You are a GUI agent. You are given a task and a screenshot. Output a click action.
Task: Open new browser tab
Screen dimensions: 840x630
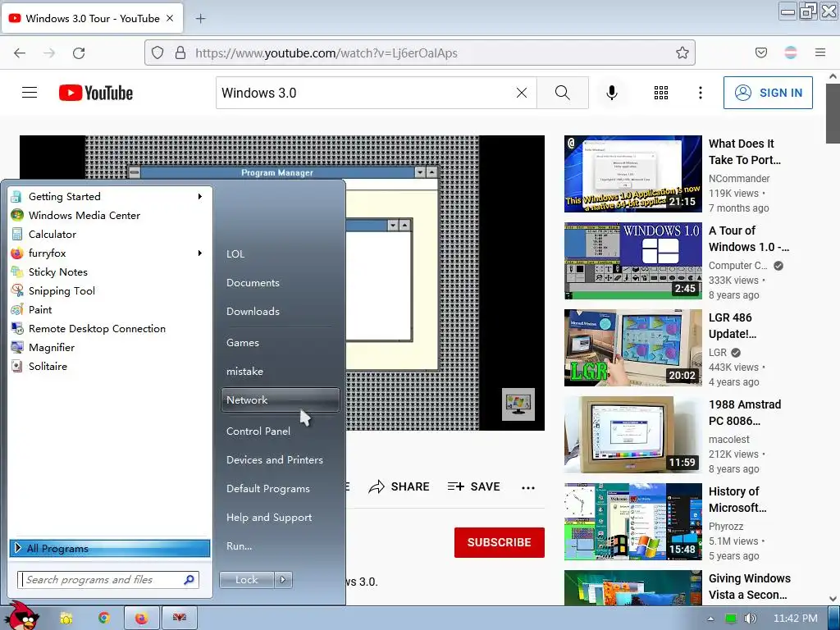coord(200,19)
